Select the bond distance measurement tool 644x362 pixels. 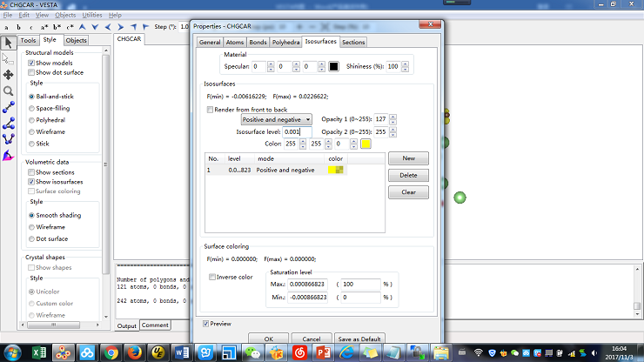(x=9, y=107)
